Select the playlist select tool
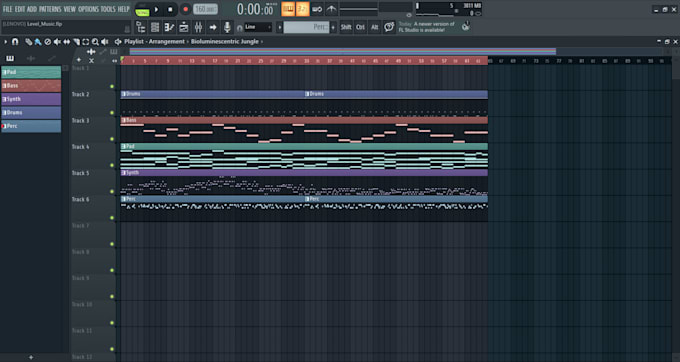 click(x=85, y=42)
